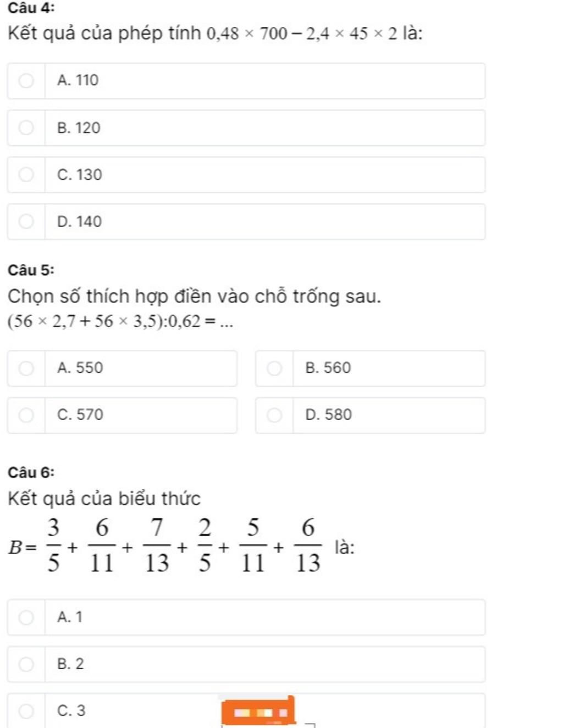563x728 pixels.
Task: Choose radio button for B. 560
Action: pos(274,368)
